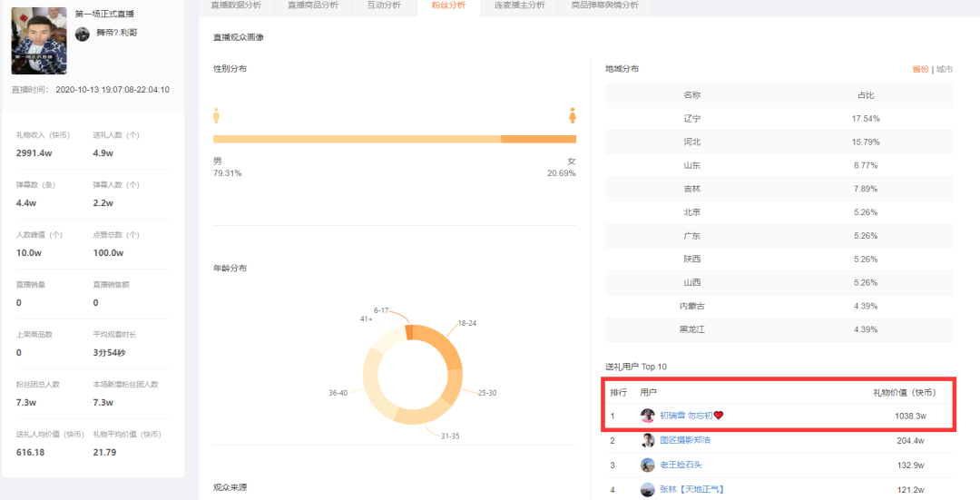
Task: Click the avatar of user 初瑞雪 勿忘初
Action: point(648,416)
